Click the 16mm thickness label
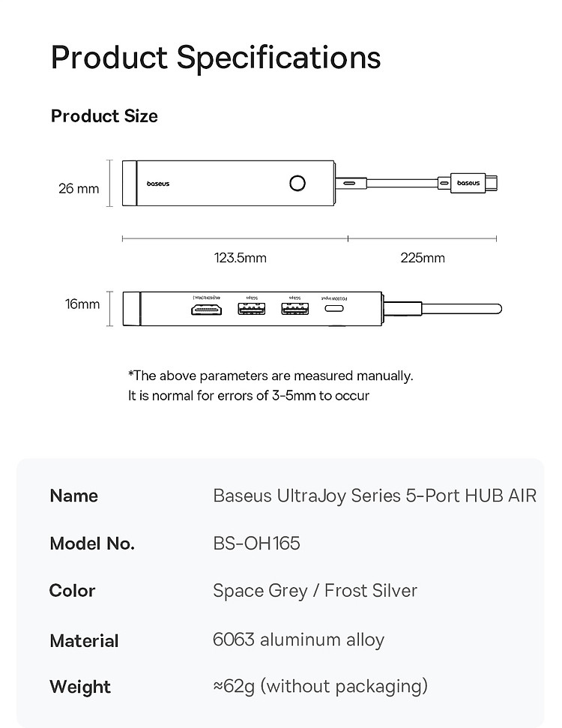Viewport: 562px width, 728px height. (82, 304)
